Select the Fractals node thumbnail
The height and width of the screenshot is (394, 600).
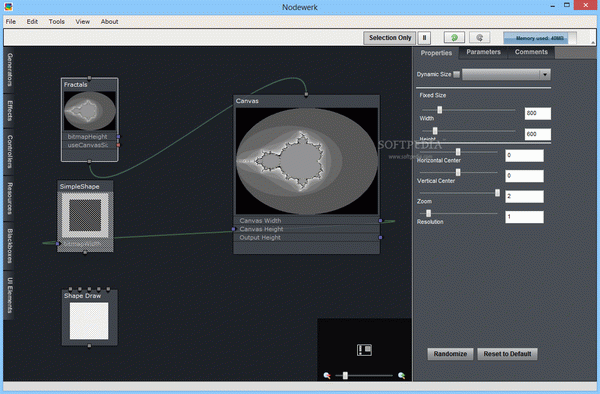click(x=90, y=111)
